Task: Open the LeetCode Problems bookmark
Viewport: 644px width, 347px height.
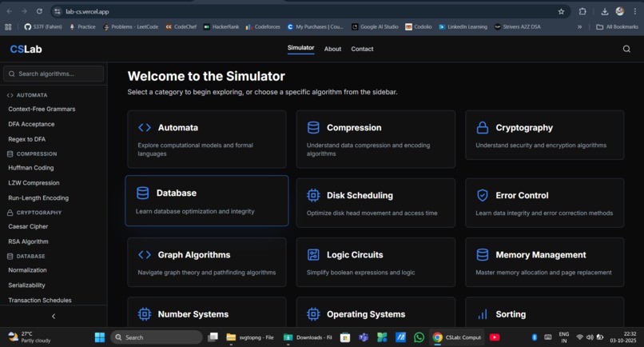Action: [130, 26]
